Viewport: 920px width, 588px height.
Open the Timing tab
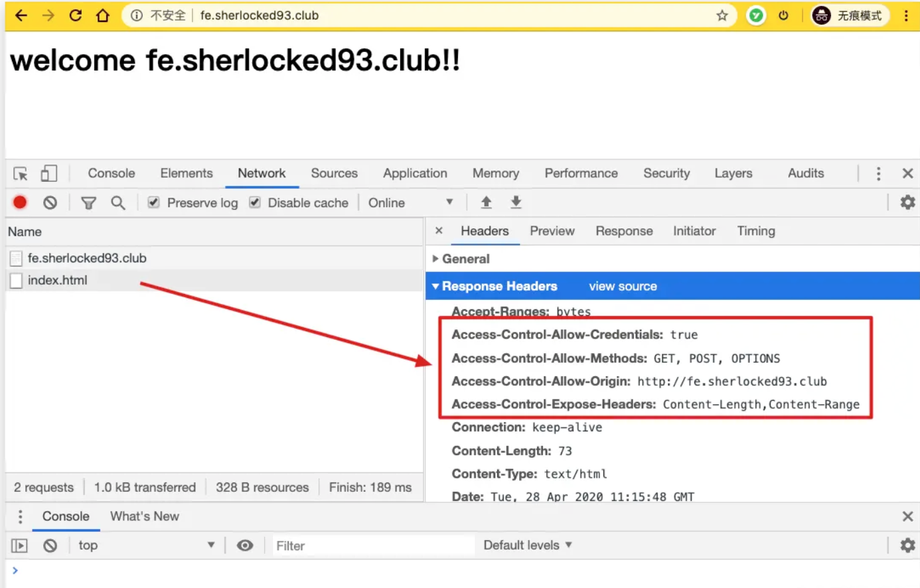pos(755,231)
